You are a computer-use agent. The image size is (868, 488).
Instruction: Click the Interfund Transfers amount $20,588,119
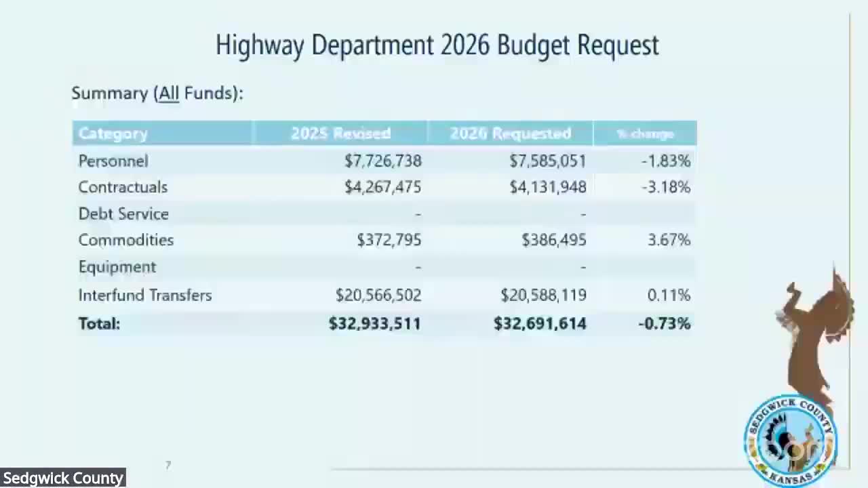(x=544, y=296)
